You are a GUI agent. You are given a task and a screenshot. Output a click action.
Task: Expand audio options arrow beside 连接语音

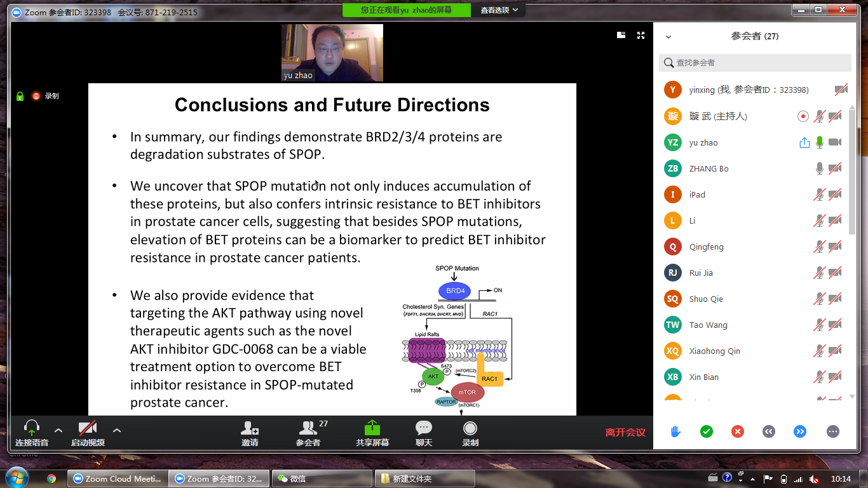(58, 430)
